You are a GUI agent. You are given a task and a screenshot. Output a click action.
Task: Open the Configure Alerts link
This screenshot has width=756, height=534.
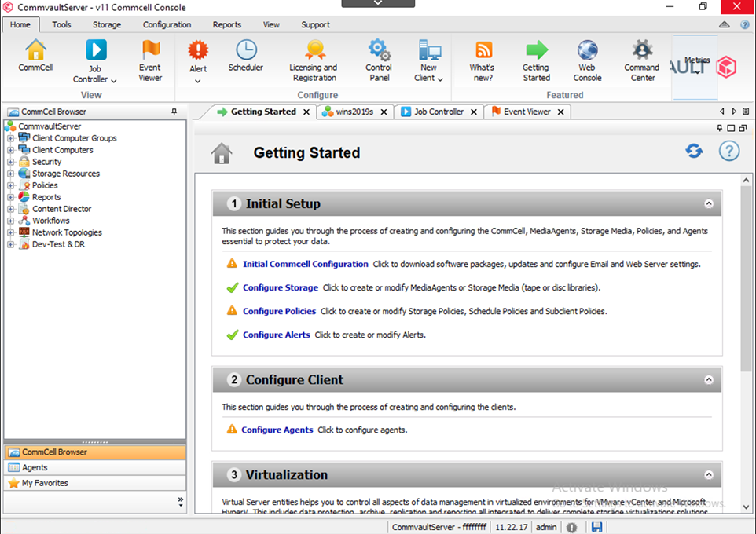point(277,335)
